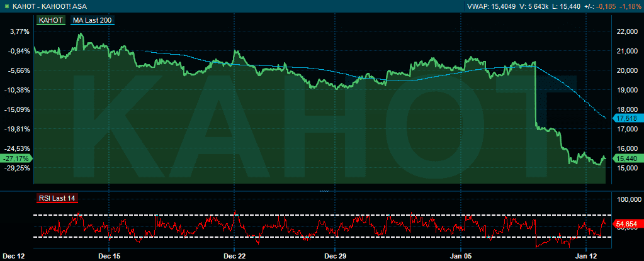Click the V: 5 643k volume value
Image resolution: width=644 pixels, height=261 pixels.
coord(534,6)
